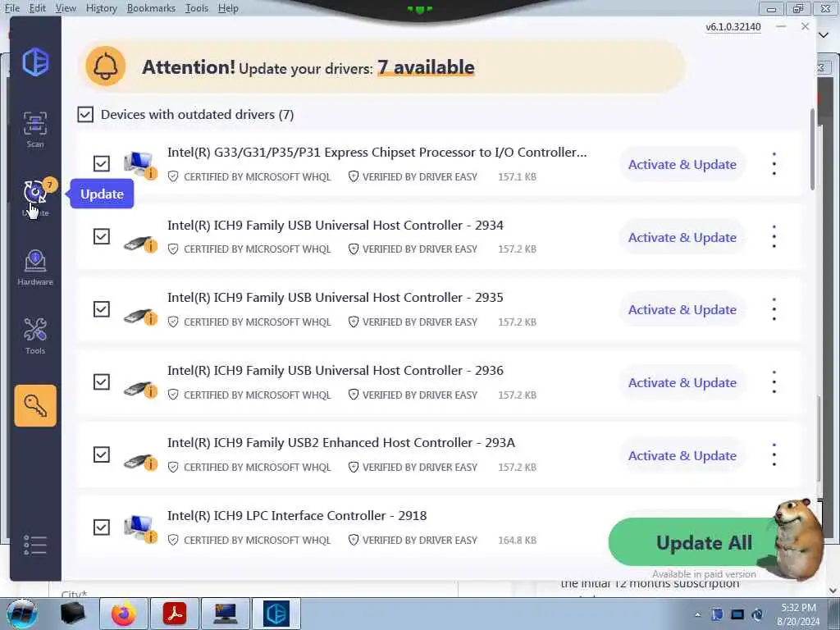Open more options for Host Controller 2934
Viewport: 840px width, 630px height.
(774, 237)
